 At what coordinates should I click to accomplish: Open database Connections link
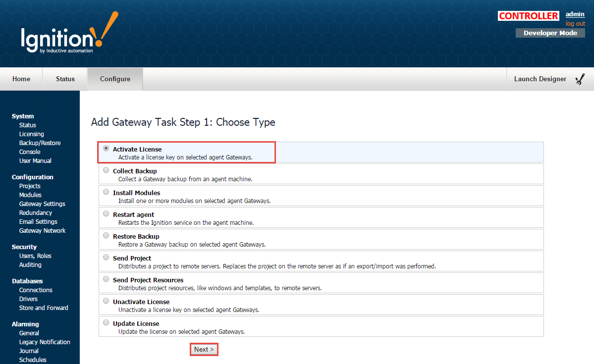tap(36, 290)
